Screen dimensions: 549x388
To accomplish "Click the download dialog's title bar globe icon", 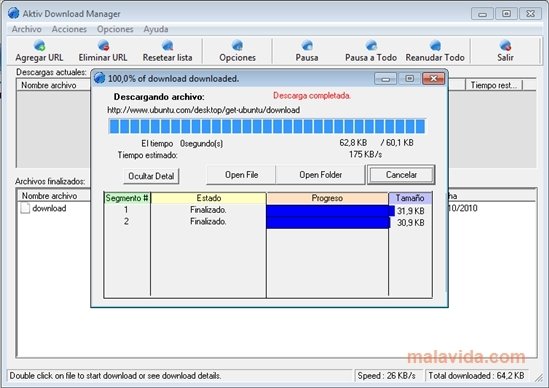I will pyautogui.click(x=100, y=78).
